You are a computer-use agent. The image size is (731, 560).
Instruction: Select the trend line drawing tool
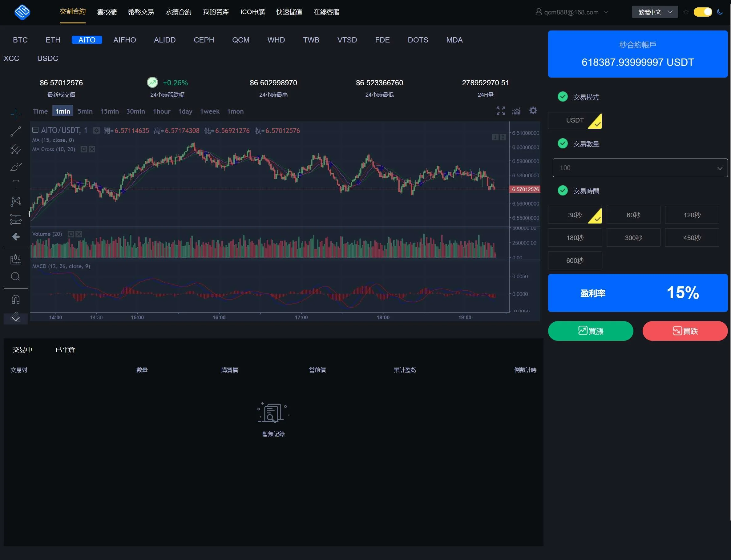tap(16, 131)
